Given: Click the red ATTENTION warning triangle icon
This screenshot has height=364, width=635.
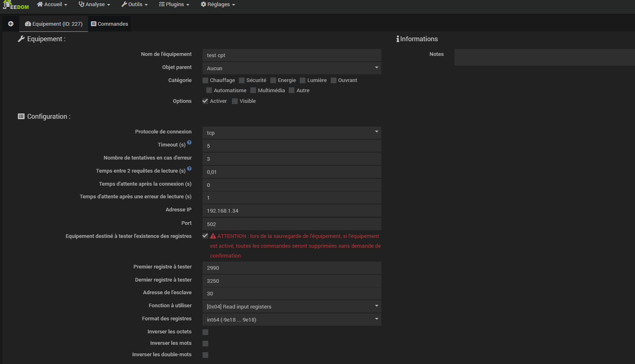Looking at the screenshot, I should (213, 236).
